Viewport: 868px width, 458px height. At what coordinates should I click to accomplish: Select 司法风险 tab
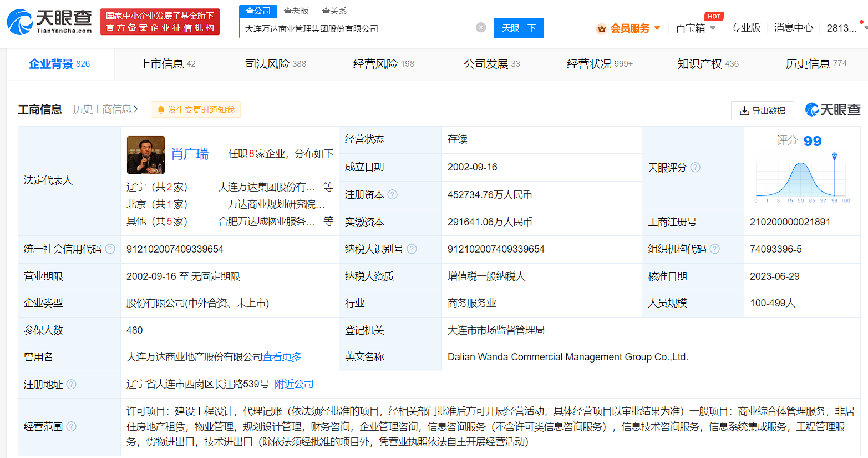tap(276, 64)
